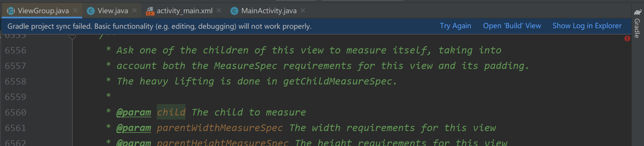Viewport: 644px width, 146px height.
Task: Close the activity_main.xml tab
Action: (219, 11)
